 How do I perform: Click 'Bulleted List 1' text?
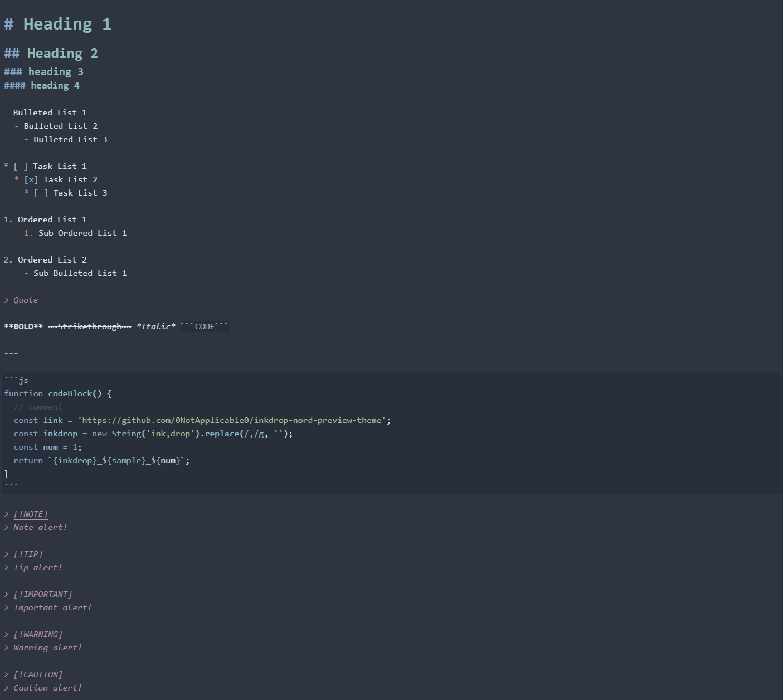coord(50,113)
